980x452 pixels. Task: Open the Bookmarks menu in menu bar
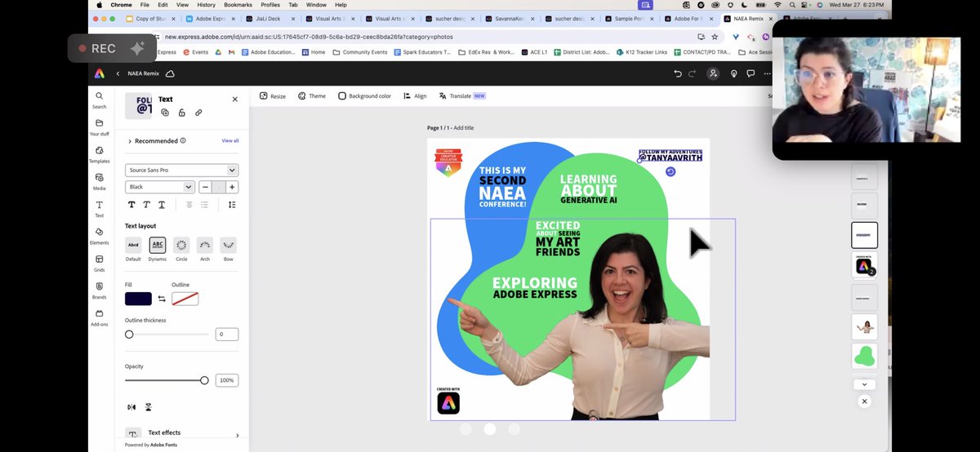click(238, 5)
